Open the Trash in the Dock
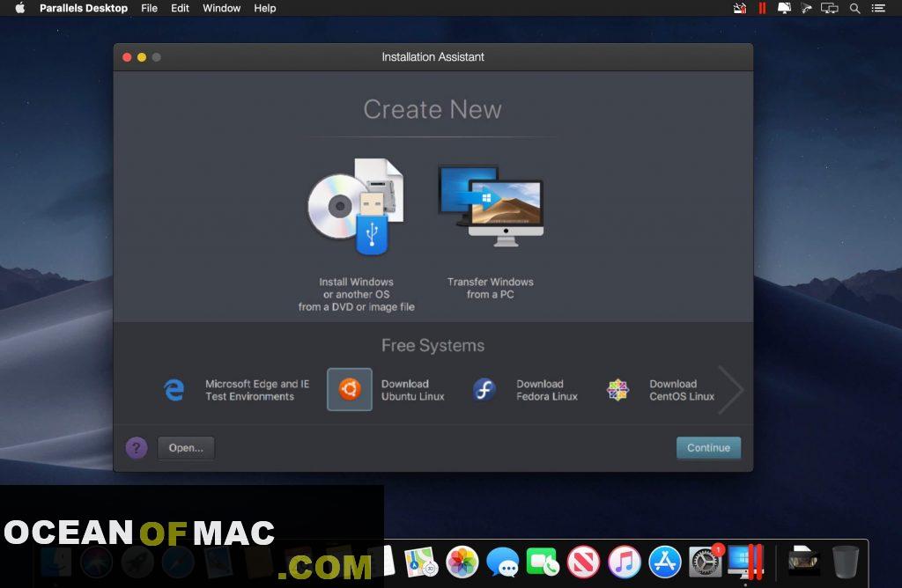Viewport: 902px width, 588px height. (x=845, y=562)
